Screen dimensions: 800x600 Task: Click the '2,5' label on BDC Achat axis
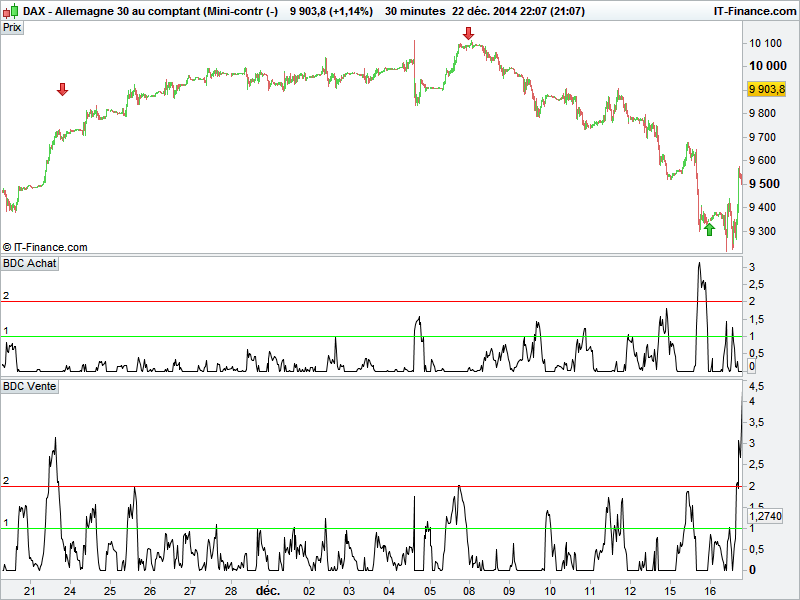757,284
